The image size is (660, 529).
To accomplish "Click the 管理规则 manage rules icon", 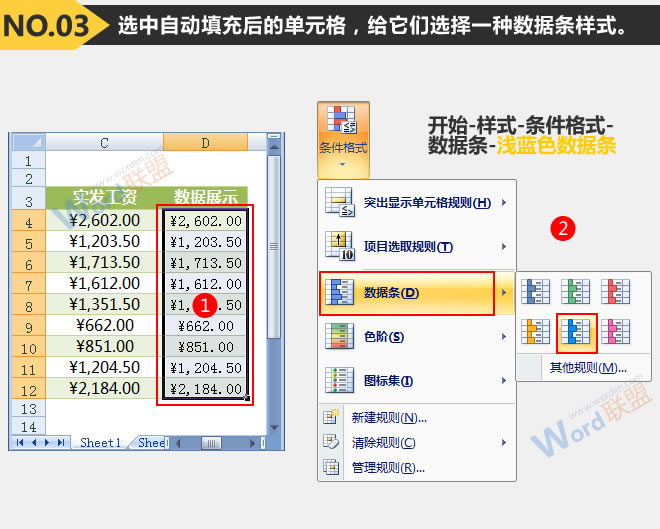I will [331, 467].
